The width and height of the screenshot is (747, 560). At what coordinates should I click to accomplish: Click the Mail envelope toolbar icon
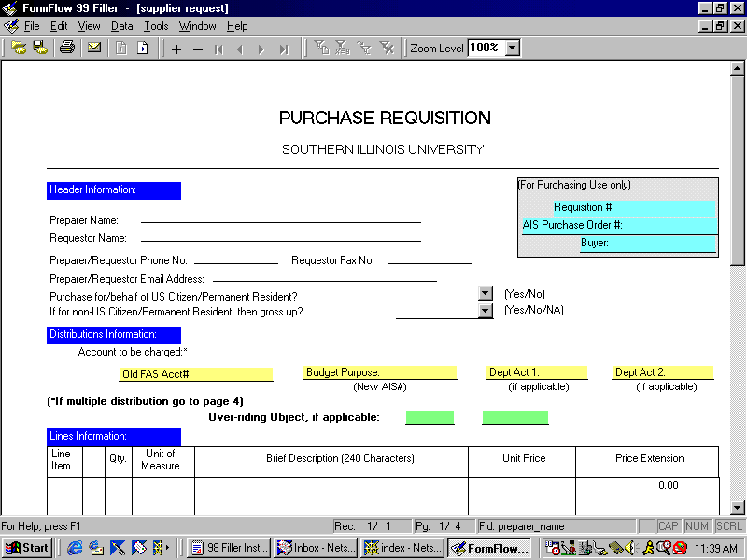tap(94, 49)
